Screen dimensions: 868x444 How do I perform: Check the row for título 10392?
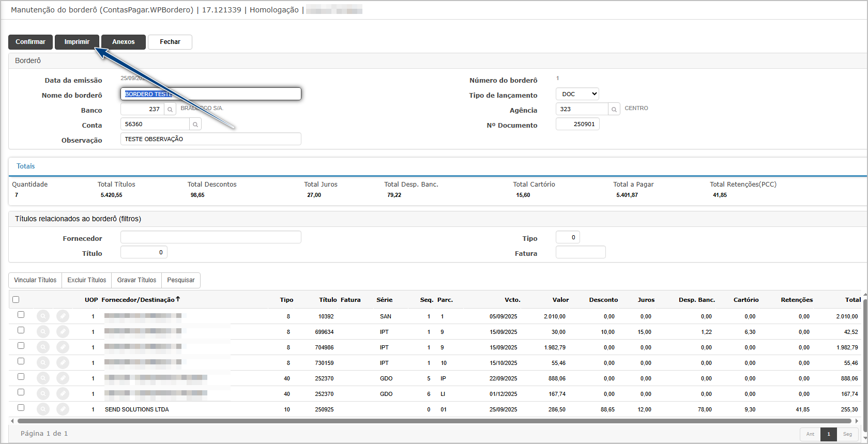point(21,315)
